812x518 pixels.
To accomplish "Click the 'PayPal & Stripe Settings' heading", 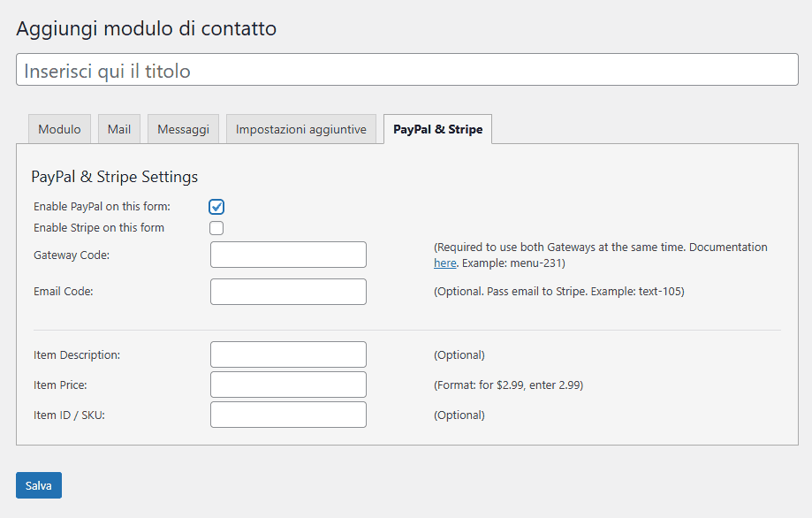I will click(115, 177).
